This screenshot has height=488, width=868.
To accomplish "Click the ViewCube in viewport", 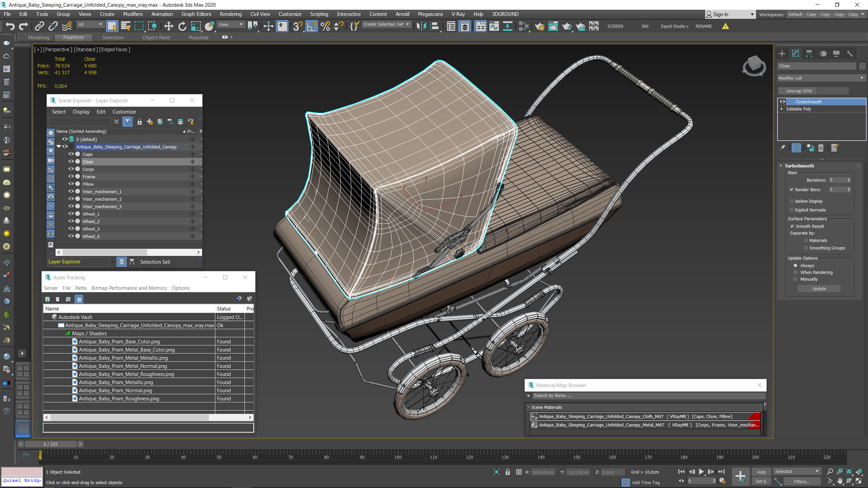I will tap(754, 66).
